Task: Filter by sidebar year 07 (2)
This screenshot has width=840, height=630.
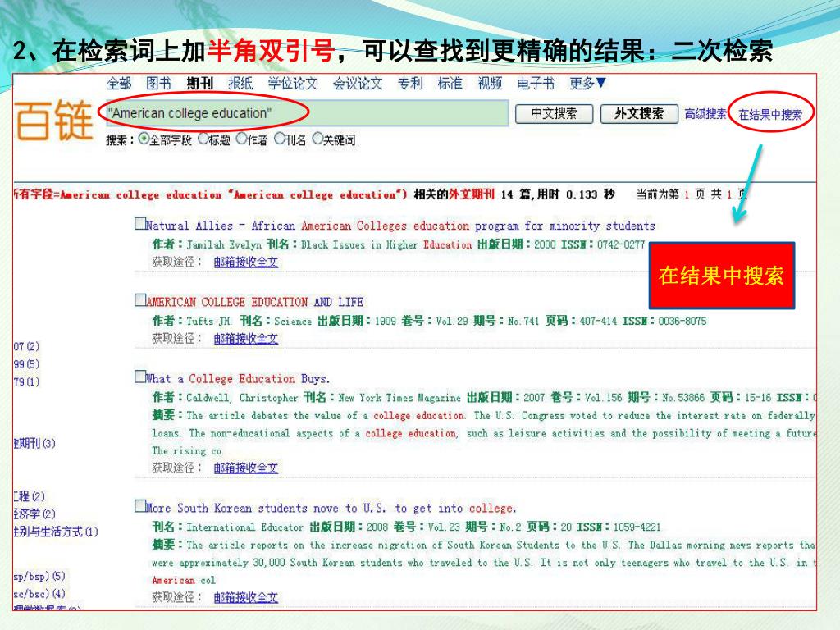Action: coord(27,346)
